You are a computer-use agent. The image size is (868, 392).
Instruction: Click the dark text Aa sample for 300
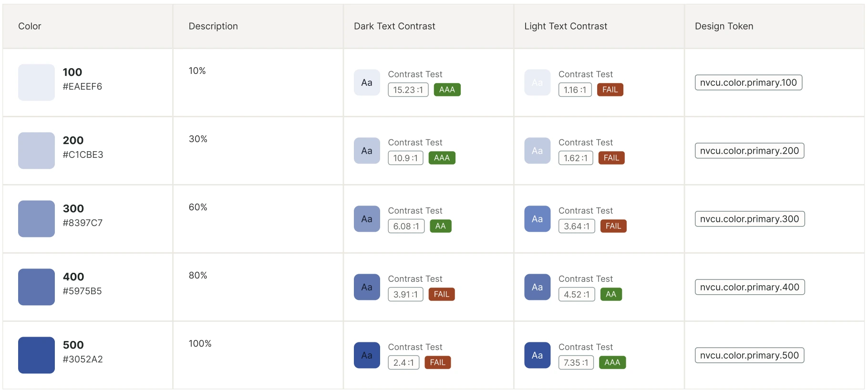click(x=367, y=219)
